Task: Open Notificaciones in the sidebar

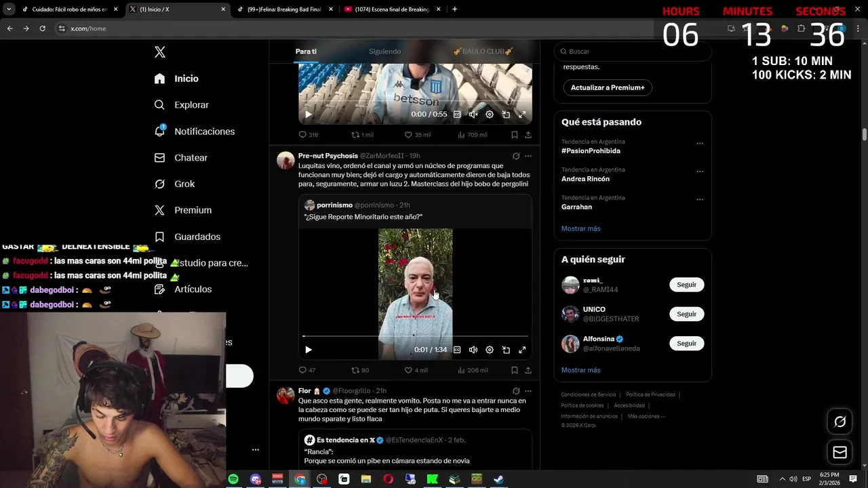Action: click(x=194, y=131)
